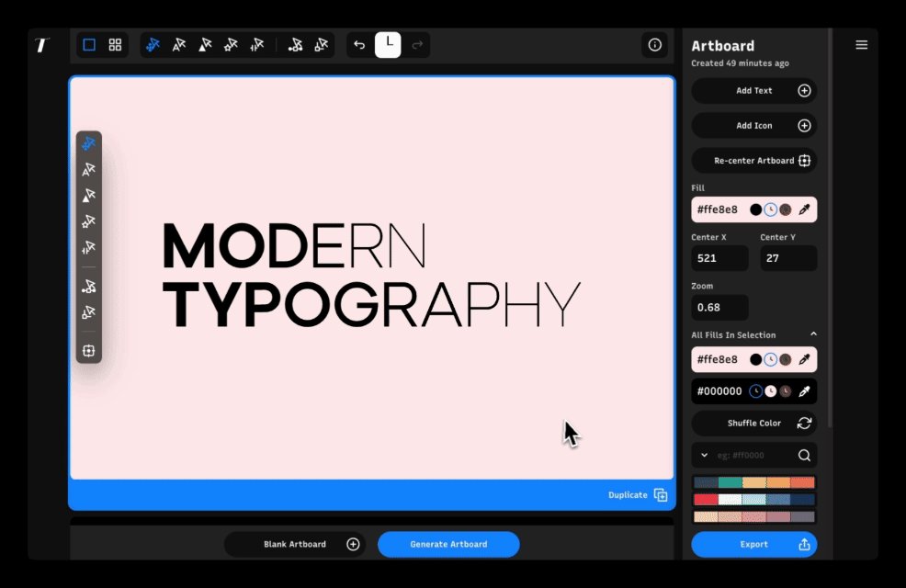Click 'Created 49 minutes ago' text
The image size is (906, 588).
coord(741,63)
